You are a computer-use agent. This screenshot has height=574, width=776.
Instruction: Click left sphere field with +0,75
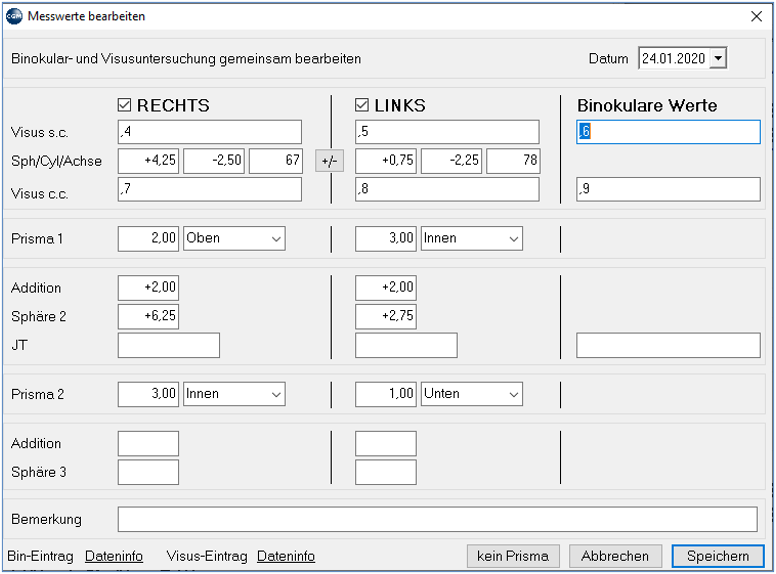tap(386, 161)
